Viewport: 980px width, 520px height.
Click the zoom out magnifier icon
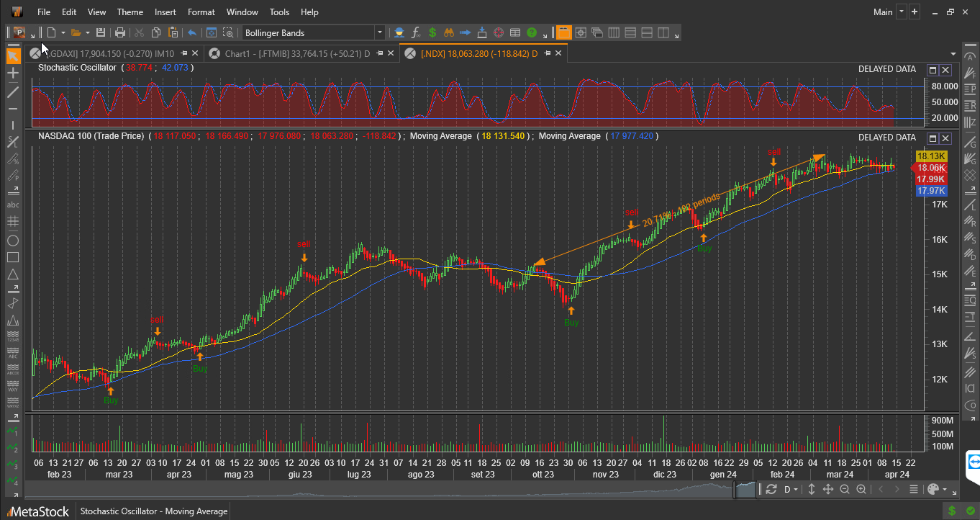coord(845,489)
